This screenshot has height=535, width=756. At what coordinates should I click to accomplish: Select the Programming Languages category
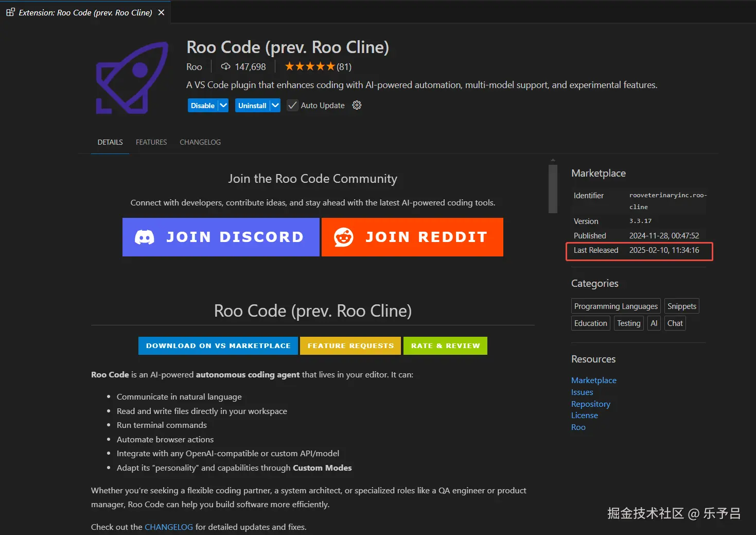pos(616,306)
